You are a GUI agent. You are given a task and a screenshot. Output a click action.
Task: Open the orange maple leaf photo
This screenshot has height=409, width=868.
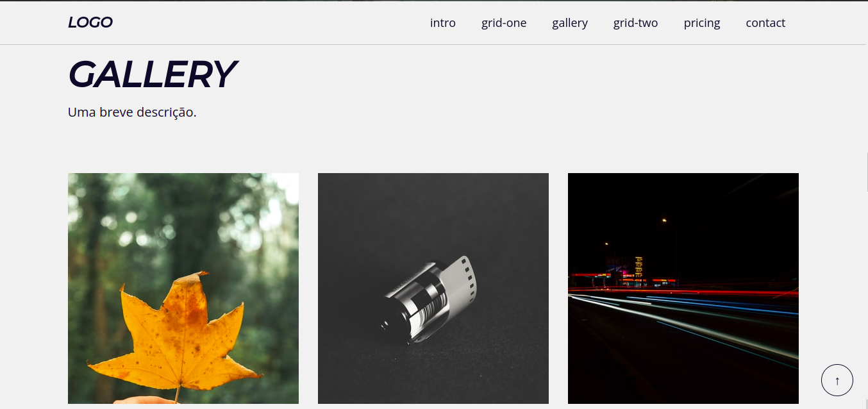click(x=183, y=288)
